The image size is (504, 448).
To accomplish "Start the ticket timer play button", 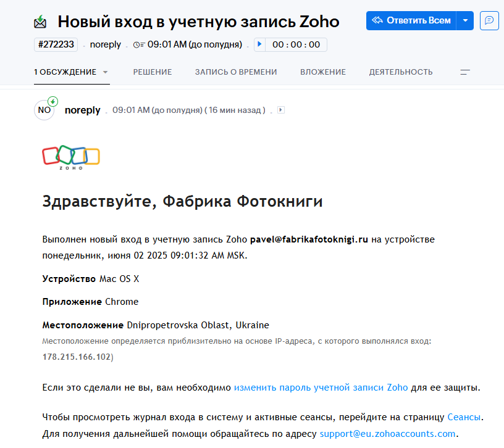I will click(x=259, y=44).
